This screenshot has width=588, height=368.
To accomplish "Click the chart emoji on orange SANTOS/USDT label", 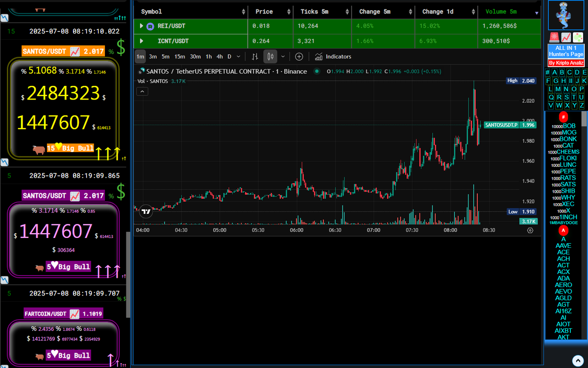I will pos(75,51).
